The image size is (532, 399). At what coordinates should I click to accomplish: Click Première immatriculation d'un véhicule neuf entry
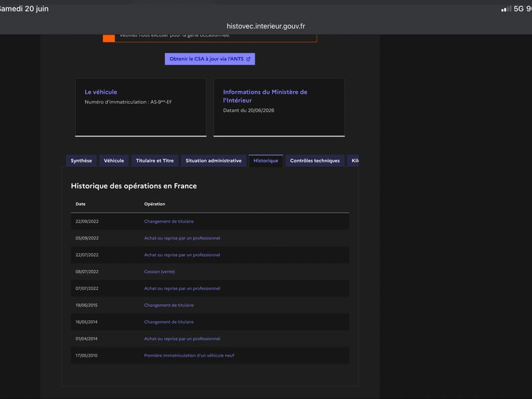(x=189, y=356)
